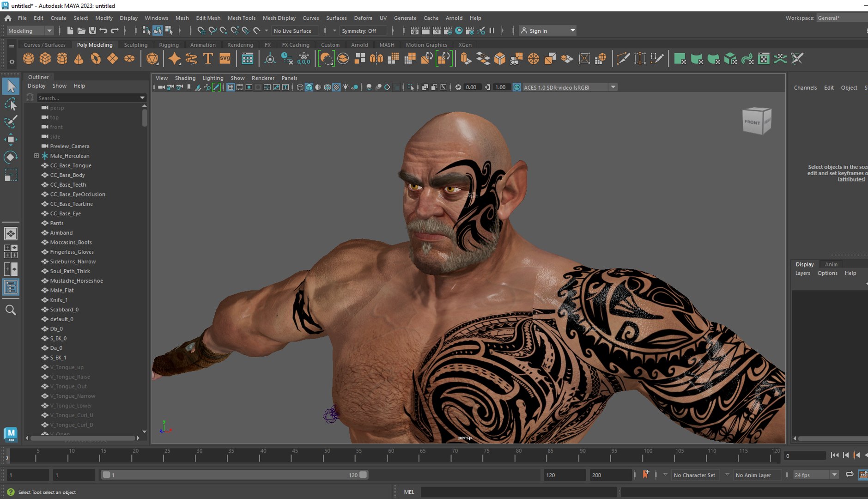Switch to the Sculpting shelf tab
Screen dimensions: 868x499
pos(136,45)
